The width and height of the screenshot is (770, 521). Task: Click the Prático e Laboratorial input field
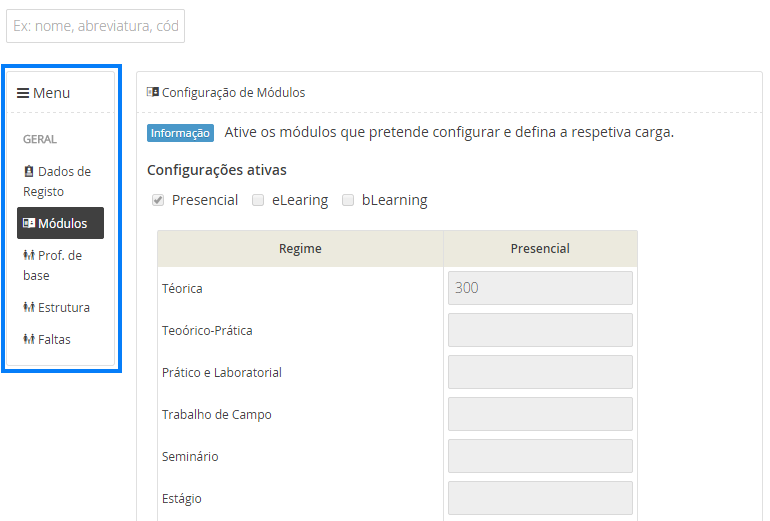(540, 372)
